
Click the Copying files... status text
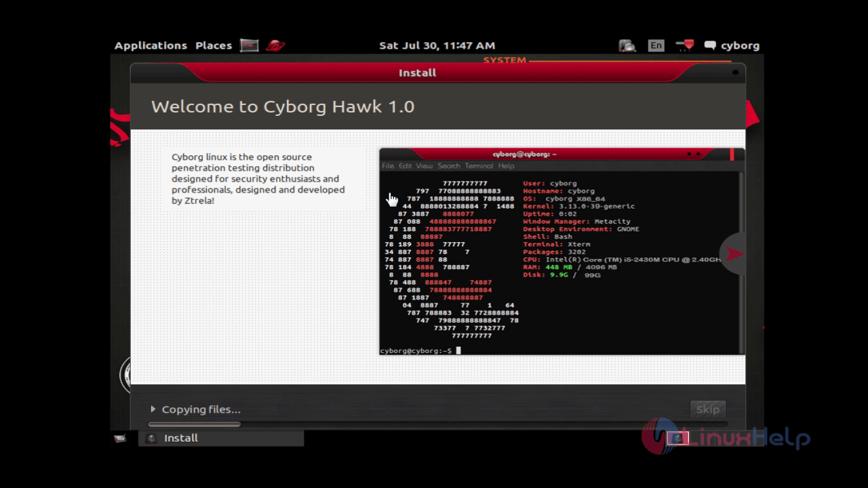201,409
